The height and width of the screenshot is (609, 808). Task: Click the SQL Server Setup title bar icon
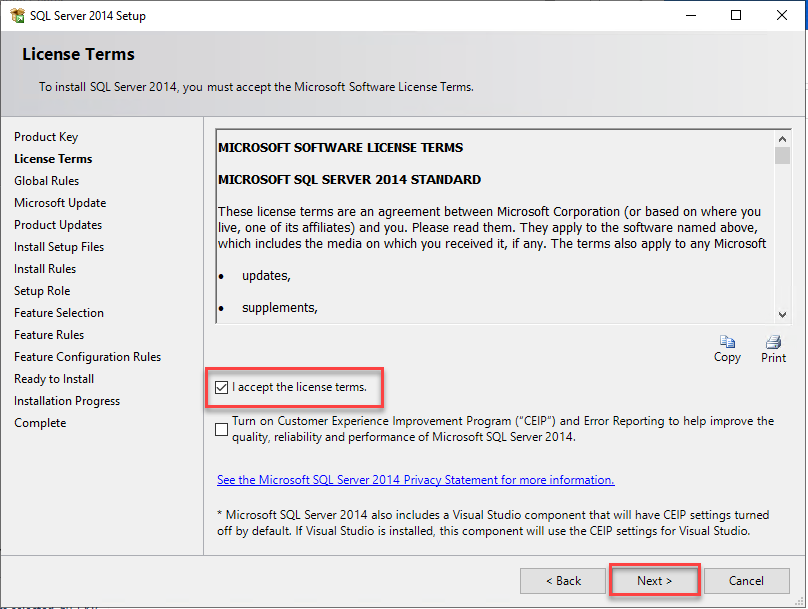pos(18,15)
